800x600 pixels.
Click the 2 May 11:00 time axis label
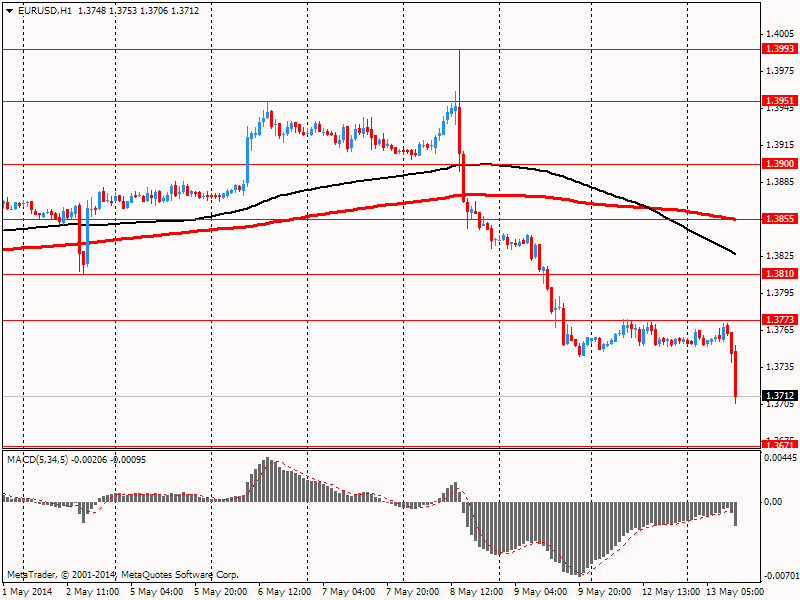(x=93, y=592)
